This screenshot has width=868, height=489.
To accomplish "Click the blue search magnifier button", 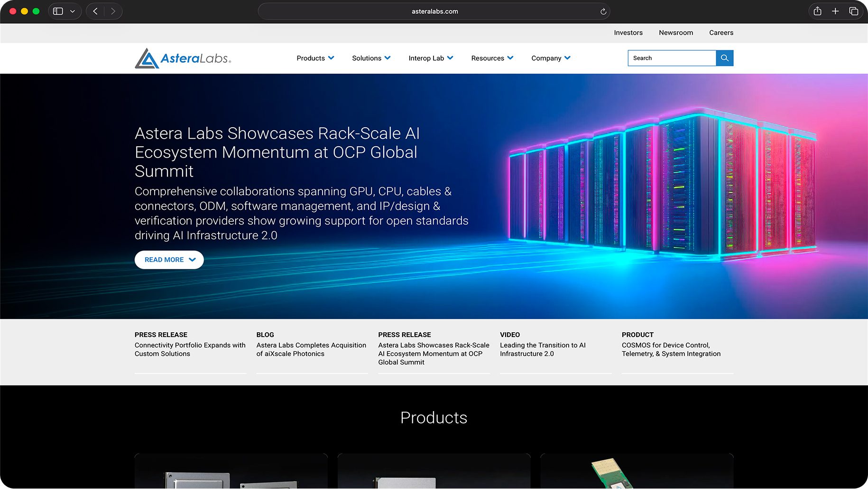I will [724, 58].
